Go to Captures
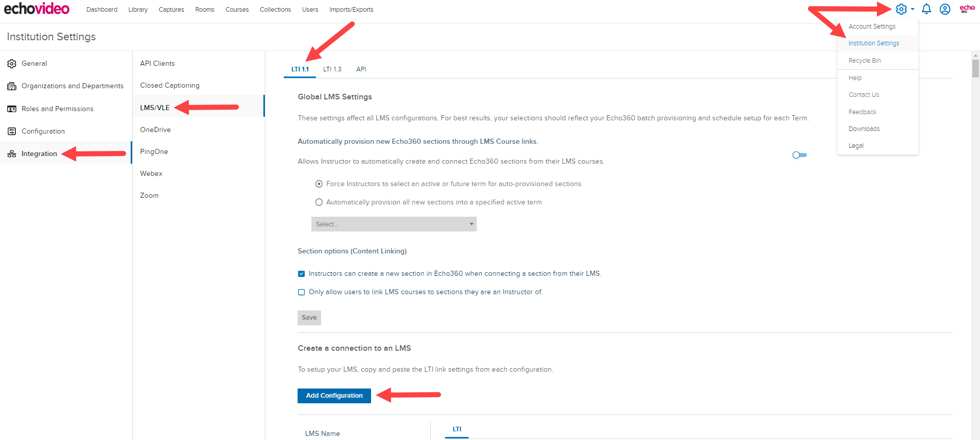The width and height of the screenshot is (980, 440). (x=171, y=10)
